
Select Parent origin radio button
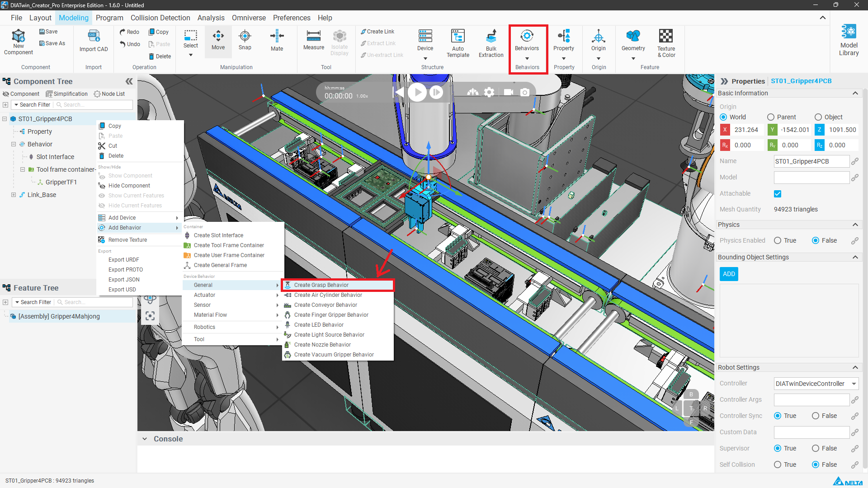[x=771, y=117]
